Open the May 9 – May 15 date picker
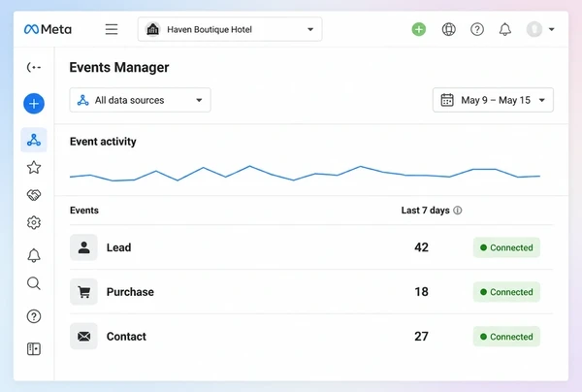582x392 pixels. pyautogui.click(x=493, y=100)
